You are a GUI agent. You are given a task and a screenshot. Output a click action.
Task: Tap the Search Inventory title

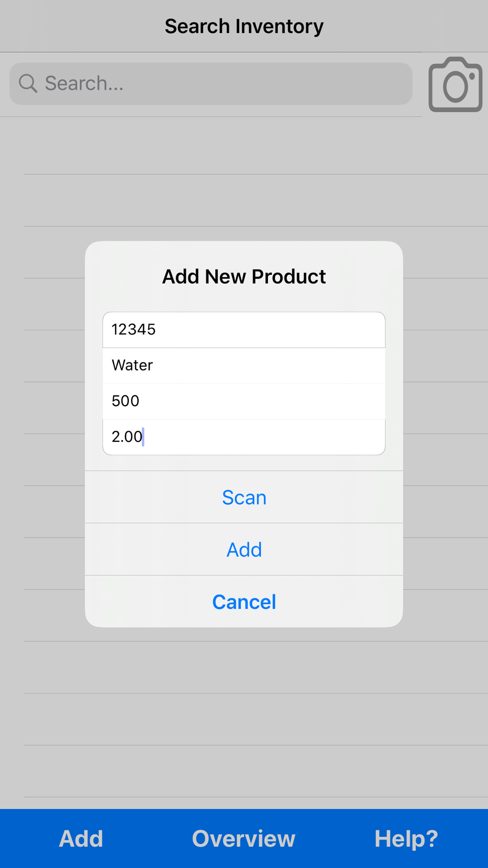click(244, 26)
